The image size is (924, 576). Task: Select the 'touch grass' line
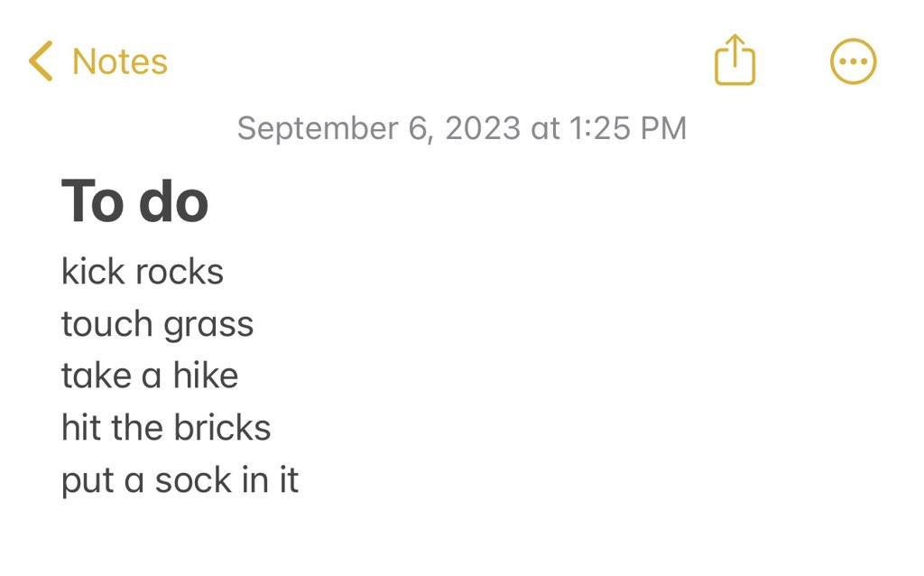[157, 325]
